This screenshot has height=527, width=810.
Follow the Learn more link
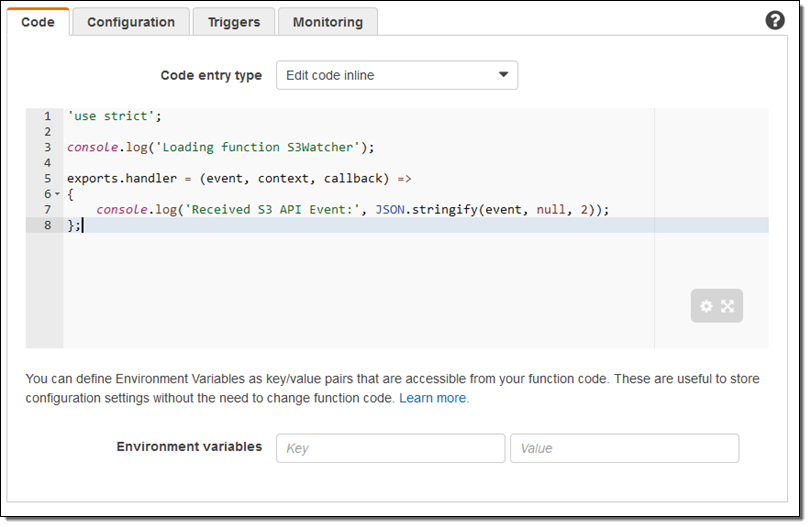point(434,398)
